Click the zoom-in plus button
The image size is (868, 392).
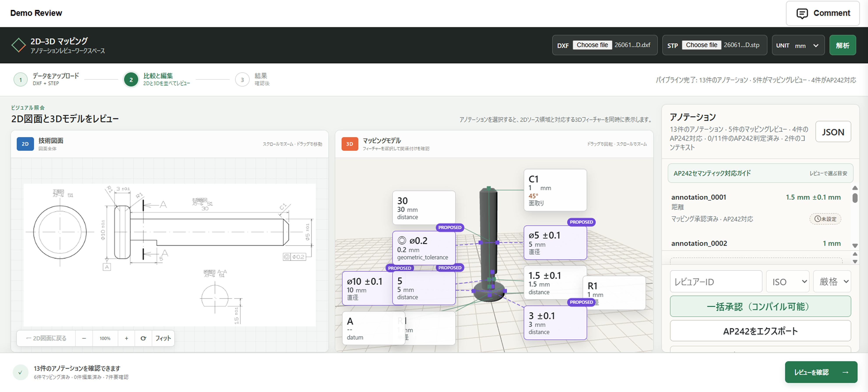[126, 338]
